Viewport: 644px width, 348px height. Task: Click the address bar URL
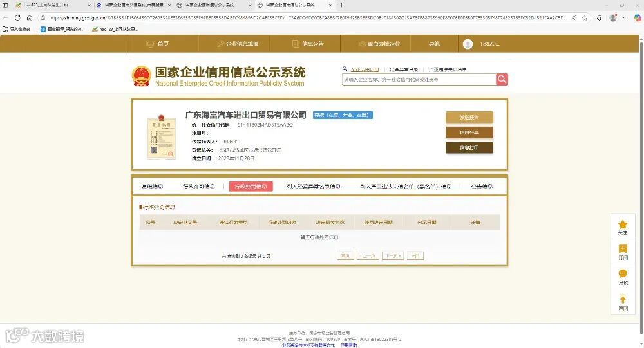click(307, 17)
